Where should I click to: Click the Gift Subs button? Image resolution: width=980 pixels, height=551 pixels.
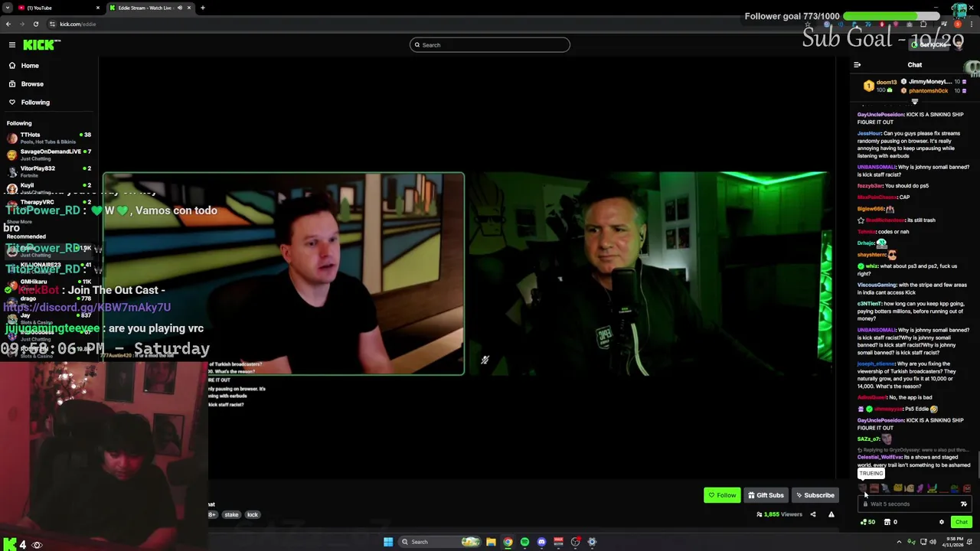[x=766, y=495]
